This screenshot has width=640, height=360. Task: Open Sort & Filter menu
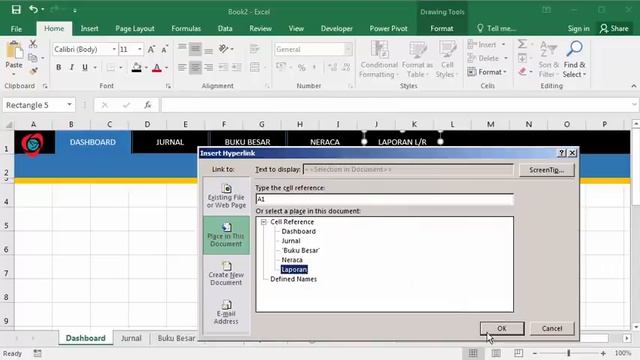pos(548,59)
